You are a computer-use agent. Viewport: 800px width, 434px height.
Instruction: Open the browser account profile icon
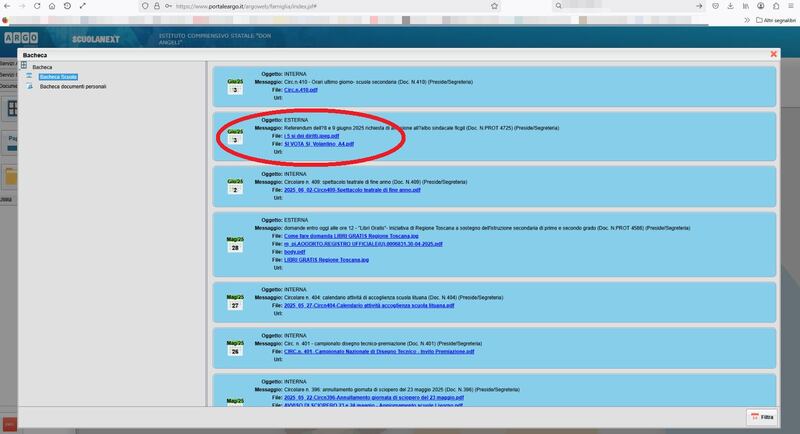pyautogui.click(x=761, y=6)
